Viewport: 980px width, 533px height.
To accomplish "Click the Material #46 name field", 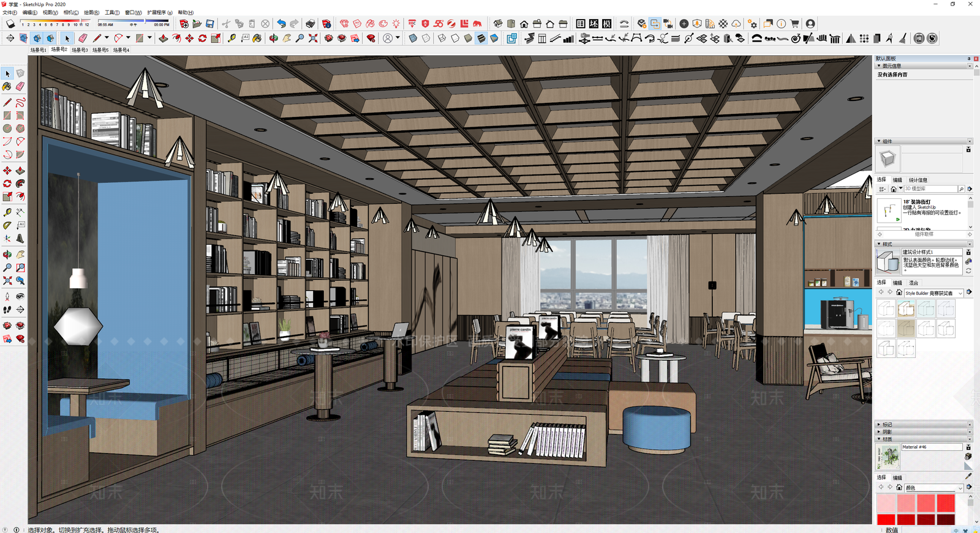I will [x=932, y=447].
